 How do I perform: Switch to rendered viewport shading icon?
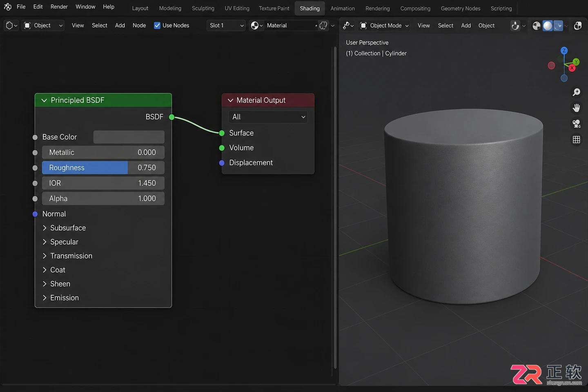(558, 26)
